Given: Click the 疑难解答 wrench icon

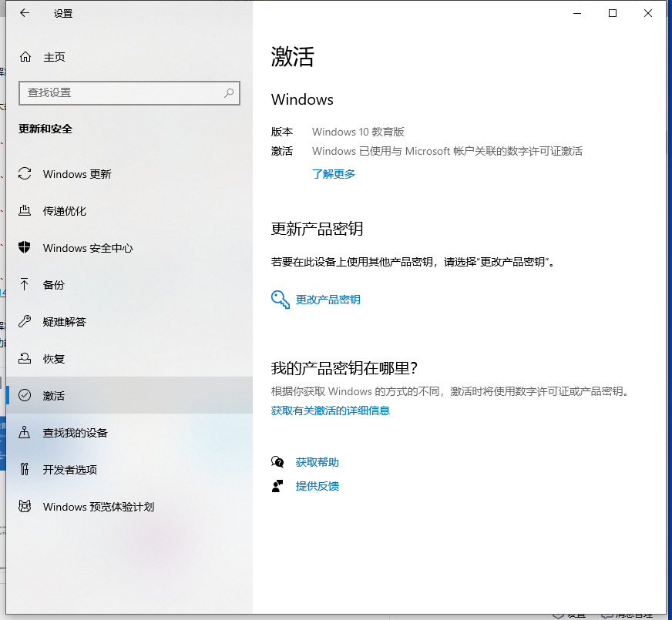Looking at the screenshot, I should pyautogui.click(x=25, y=322).
